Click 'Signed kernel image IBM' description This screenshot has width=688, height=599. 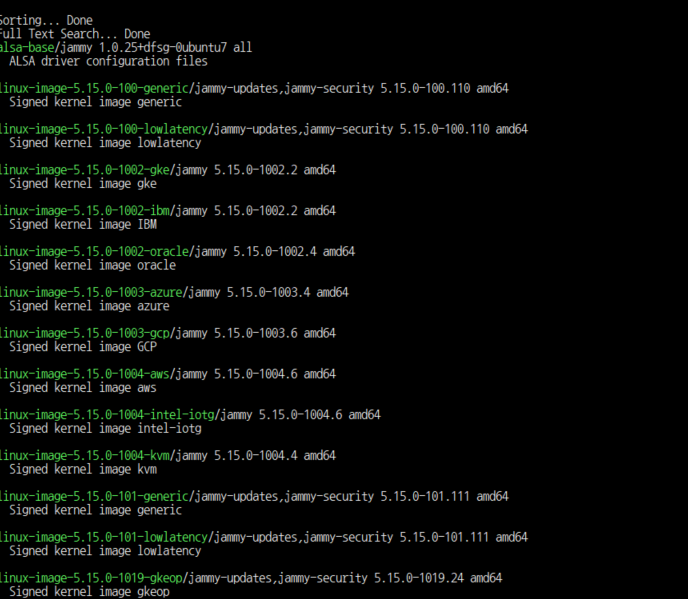click(x=83, y=224)
